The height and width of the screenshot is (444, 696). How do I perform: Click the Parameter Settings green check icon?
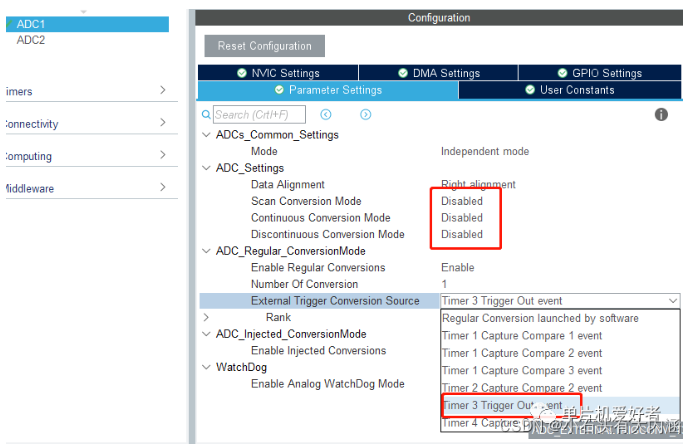coord(279,90)
